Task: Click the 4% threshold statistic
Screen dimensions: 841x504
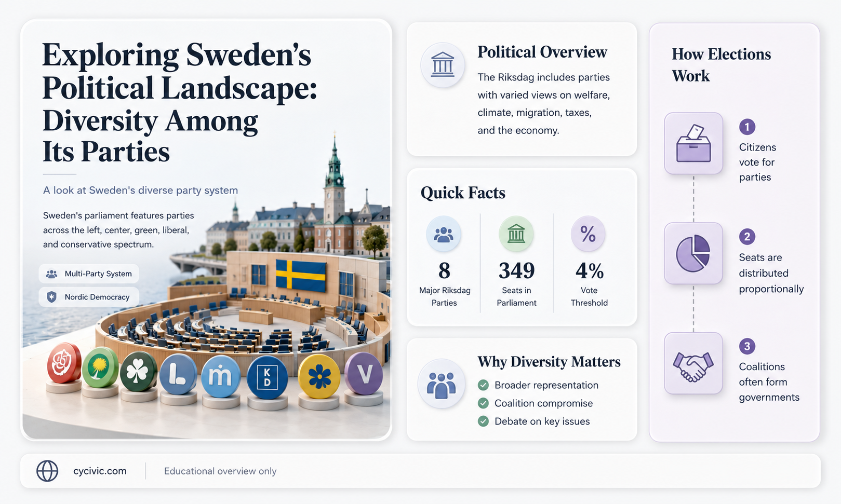Action: [589, 270]
